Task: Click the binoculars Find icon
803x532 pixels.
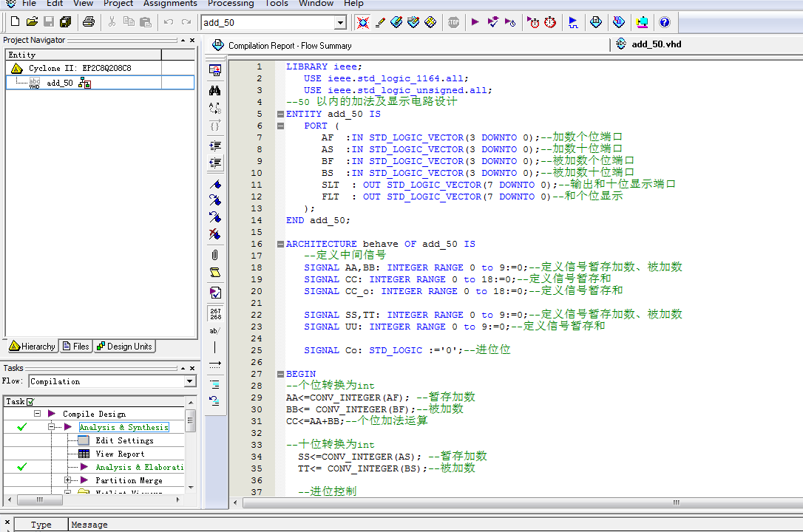Action: (x=215, y=90)
